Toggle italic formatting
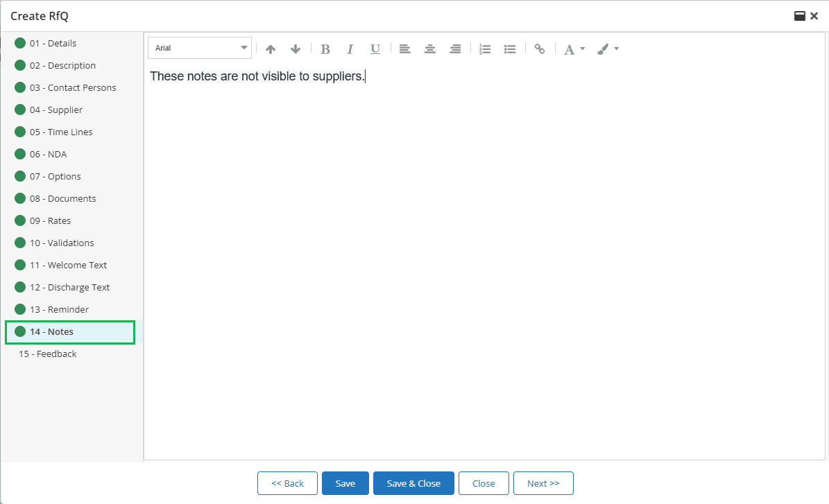The width and height of the screenshot is (829, 504). (350, 49)
